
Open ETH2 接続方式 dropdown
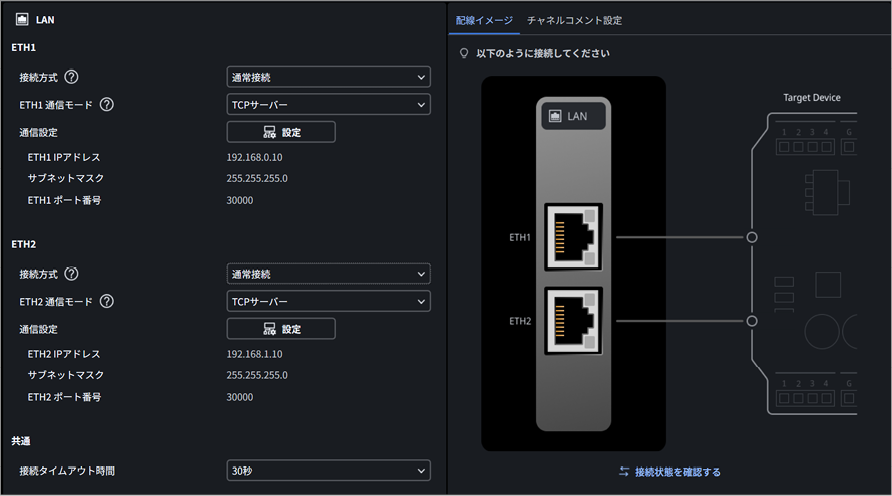(x=328, y=274)
